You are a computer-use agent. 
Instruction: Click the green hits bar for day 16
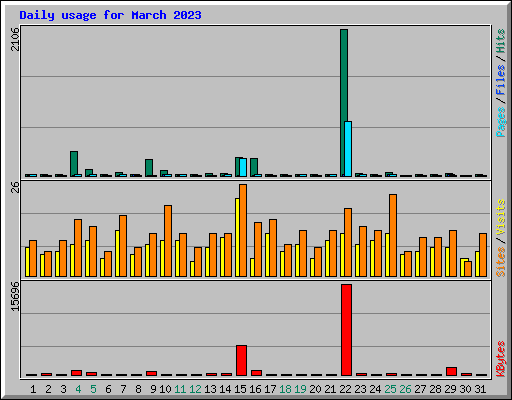click(x=254, y=167)
